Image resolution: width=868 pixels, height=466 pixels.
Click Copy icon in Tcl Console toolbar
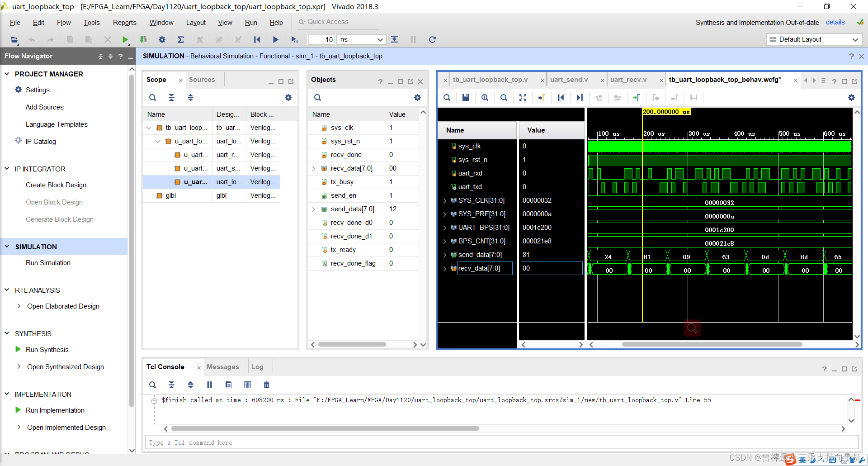(x=228, y=385)
